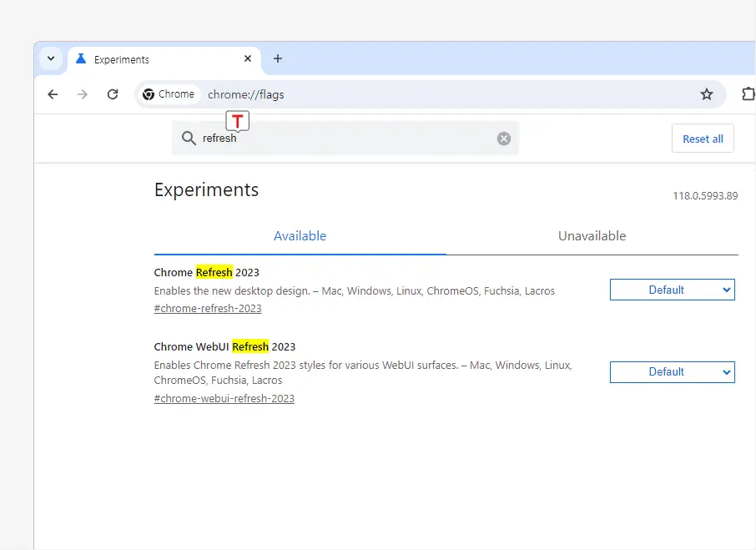The height and width of the screenshot is (550, 756).
Task: Open the #chrome-refresh-2023 anchor link
Action: (x=208, y=309)
